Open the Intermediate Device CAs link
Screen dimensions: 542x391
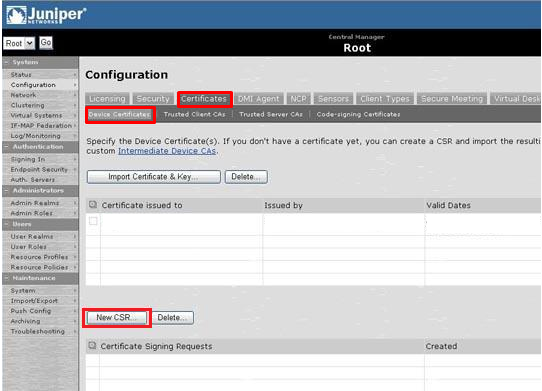coord(167,151)
